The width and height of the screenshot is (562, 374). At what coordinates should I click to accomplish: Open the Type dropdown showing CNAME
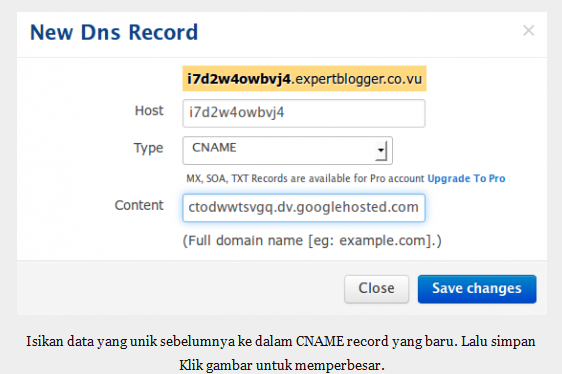[287, 150]
